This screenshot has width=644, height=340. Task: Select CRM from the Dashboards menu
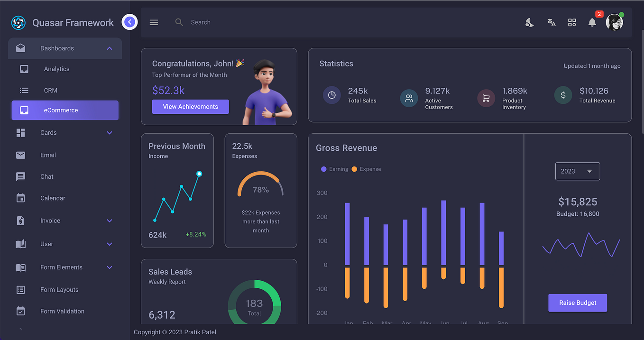click(51, 90)
